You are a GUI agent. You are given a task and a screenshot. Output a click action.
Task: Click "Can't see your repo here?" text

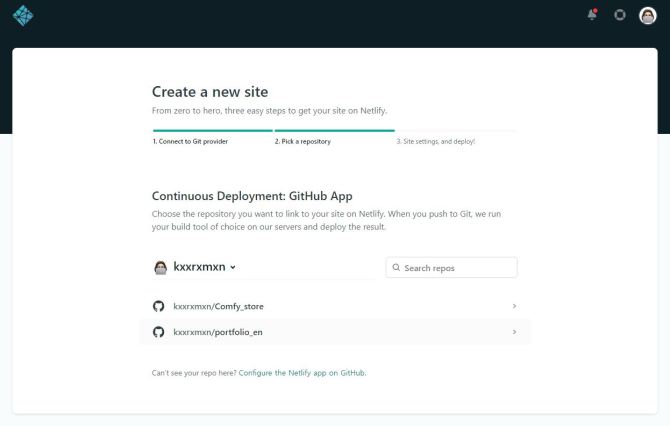(x=194, y=373)
